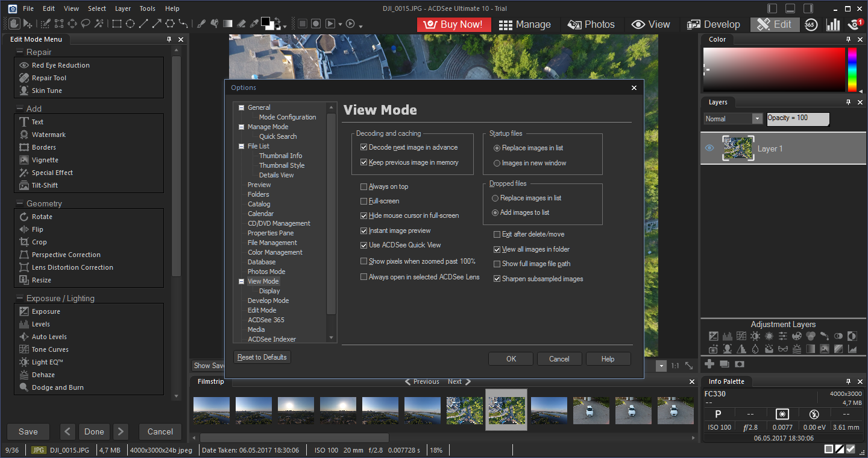Select the Arrow drawing tool
The width and height of the screenshot is (868, 458).
tap(157, 24)
